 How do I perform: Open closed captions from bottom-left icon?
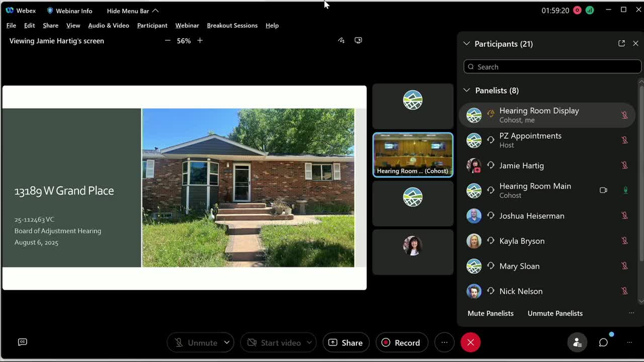click(x=23, y=342)
